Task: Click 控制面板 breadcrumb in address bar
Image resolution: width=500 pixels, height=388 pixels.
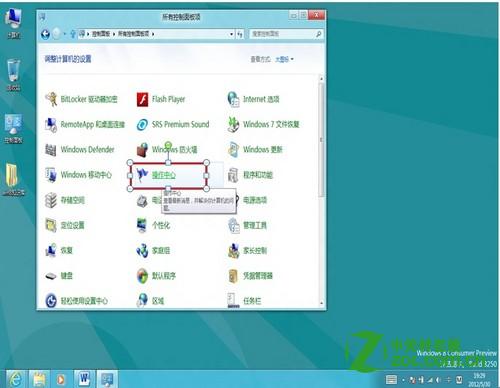Action: coord(101,34)
